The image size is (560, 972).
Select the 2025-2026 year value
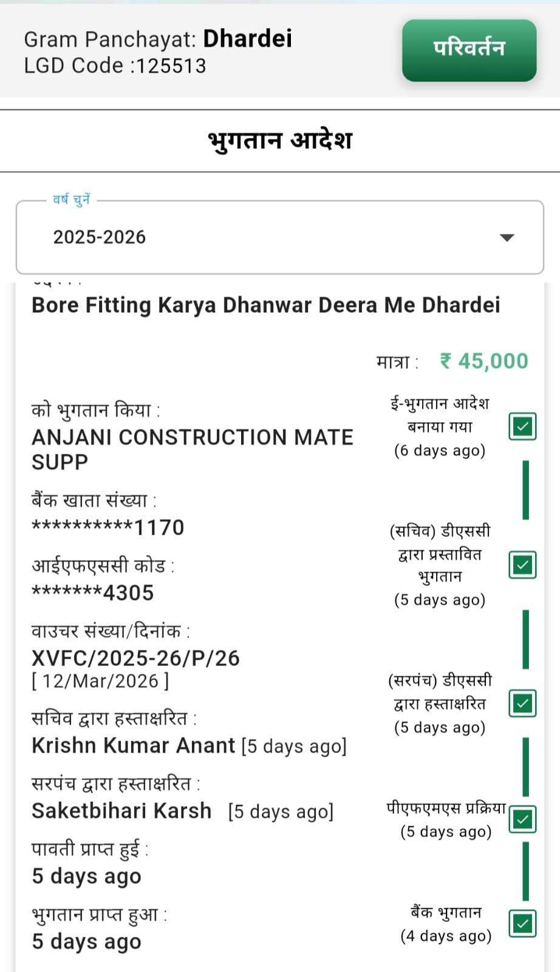tap(100, 237)
